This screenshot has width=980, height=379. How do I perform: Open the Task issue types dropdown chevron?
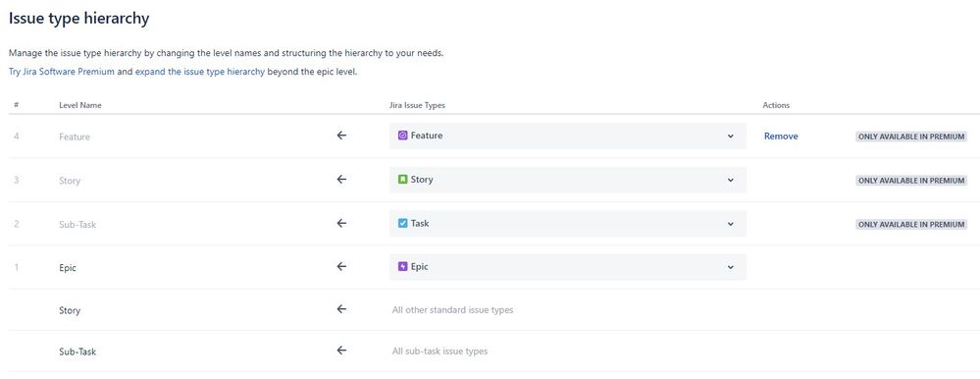[x=730, y=224]
